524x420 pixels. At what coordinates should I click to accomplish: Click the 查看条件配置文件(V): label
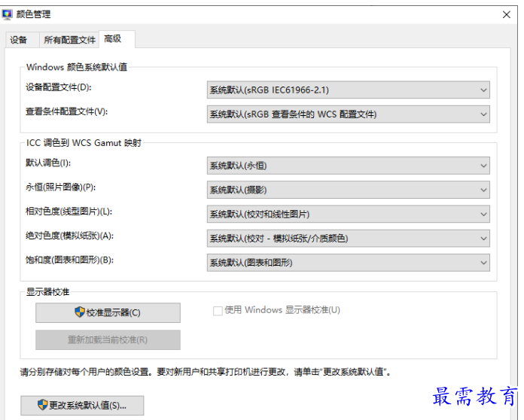pos(67,111)
